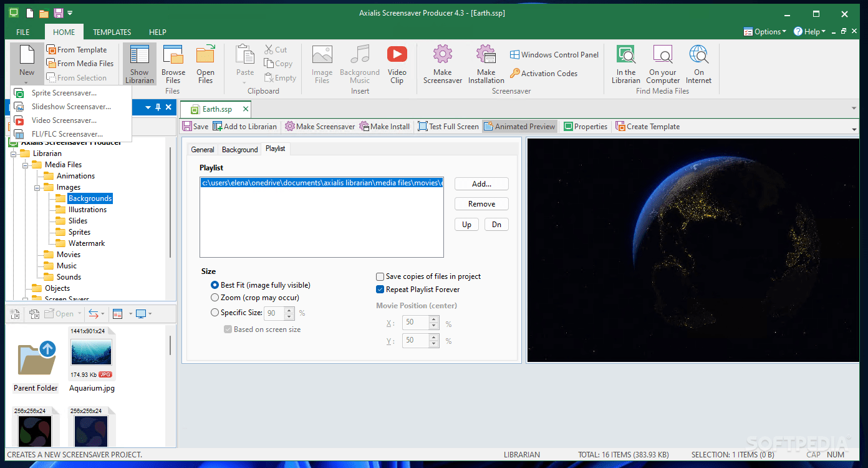The height and width of the screenshot is (468, 868).
Task: Switch to the HELP ribbon tab
Action: click(158, 32)
